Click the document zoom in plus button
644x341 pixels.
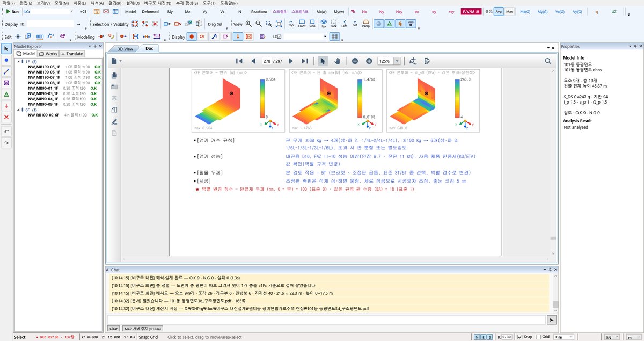(369, 61)
